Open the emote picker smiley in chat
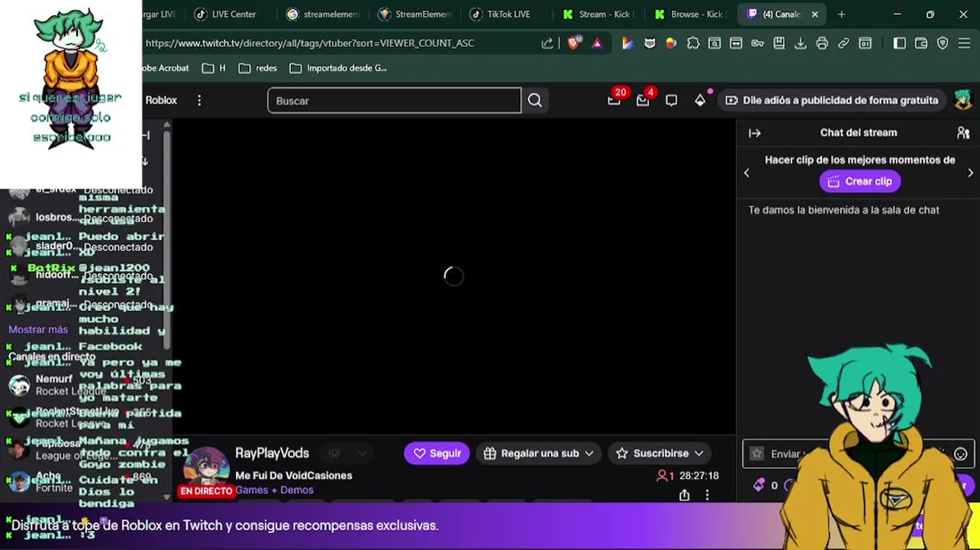The width and height of the screenshot is (980, 550). 961,454
